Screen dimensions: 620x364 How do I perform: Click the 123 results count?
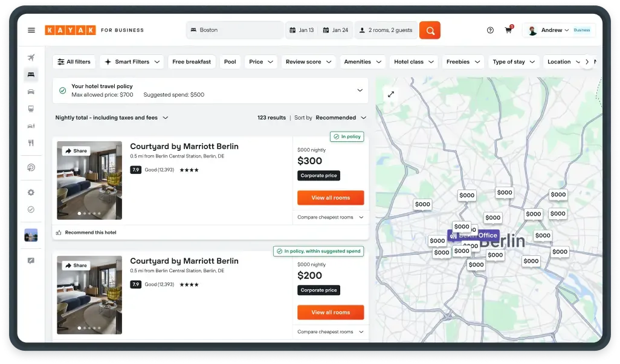click(x=271, y=118)
